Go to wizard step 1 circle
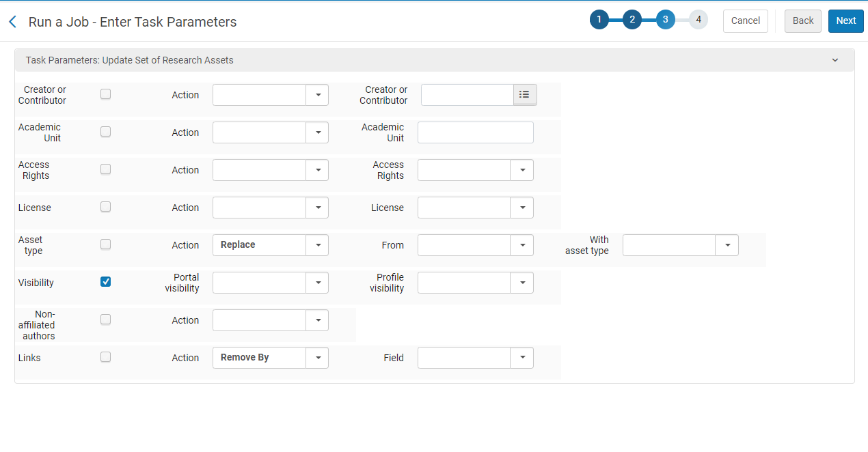The image size is (868, 452). (x=599, y=20)
